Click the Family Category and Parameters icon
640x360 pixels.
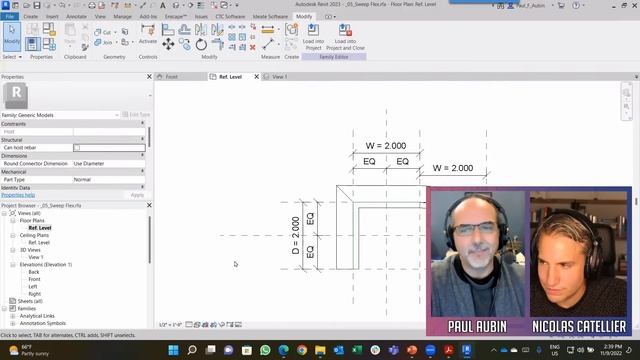(49, 29)
